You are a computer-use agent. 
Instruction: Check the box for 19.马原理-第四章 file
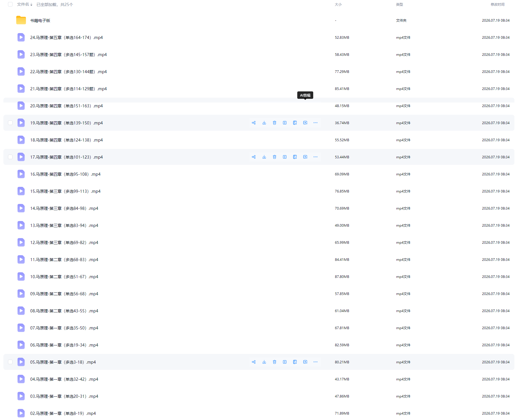(x=10, y=123)
